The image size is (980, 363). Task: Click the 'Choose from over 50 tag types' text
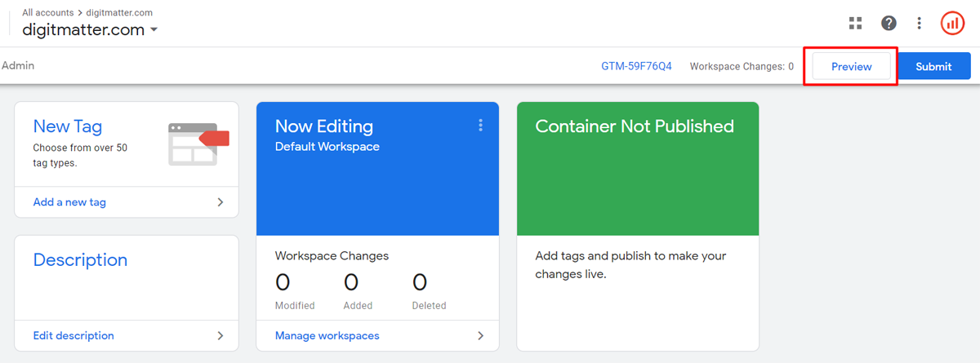80,156
